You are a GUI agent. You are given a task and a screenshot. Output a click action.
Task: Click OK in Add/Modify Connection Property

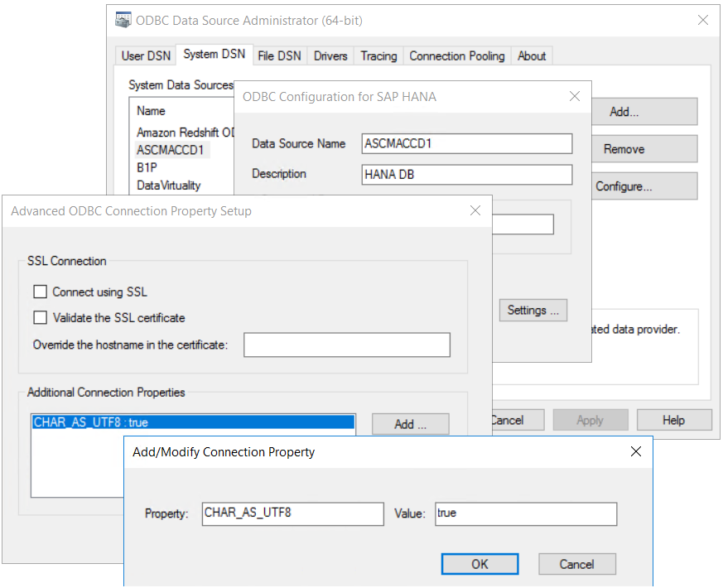click(480, 564)
